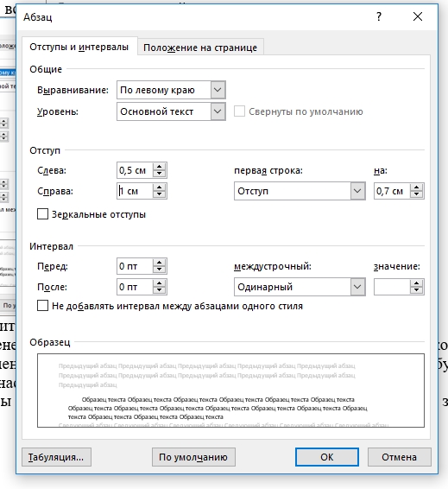Increase Перед spacing with up arrow
This screenshot has height=489, width=448.
(160, 263)
